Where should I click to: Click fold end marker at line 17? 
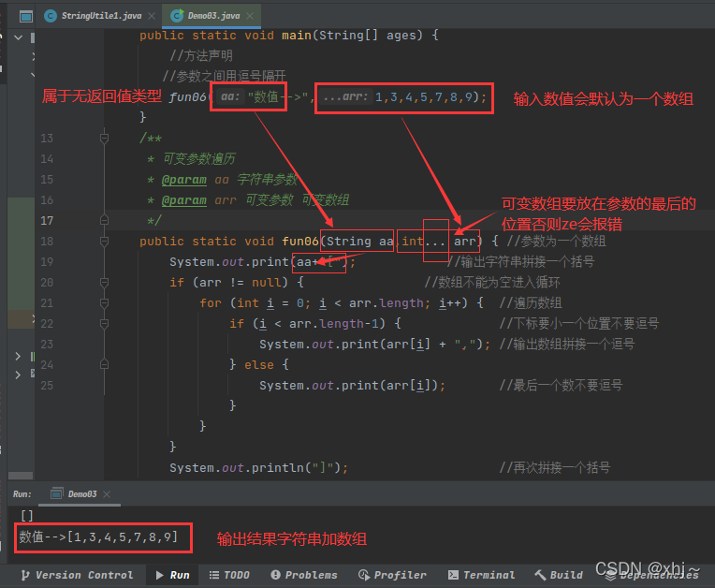point(104,220)
